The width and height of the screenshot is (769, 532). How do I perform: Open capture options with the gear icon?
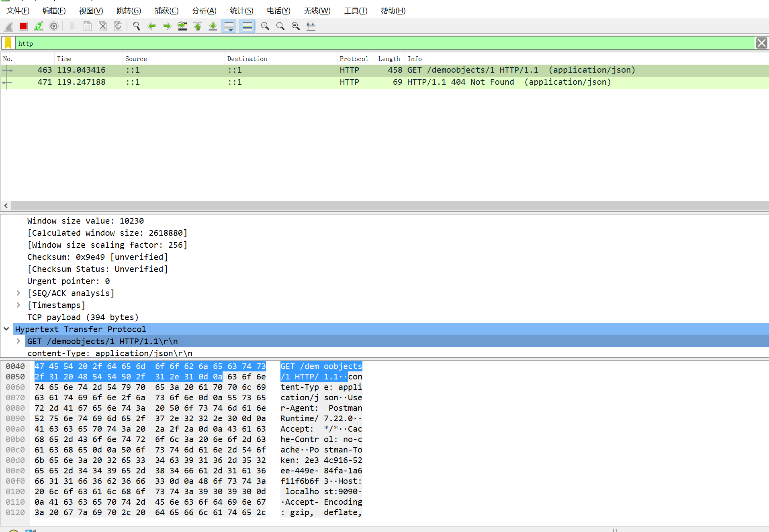click(53, 26)
